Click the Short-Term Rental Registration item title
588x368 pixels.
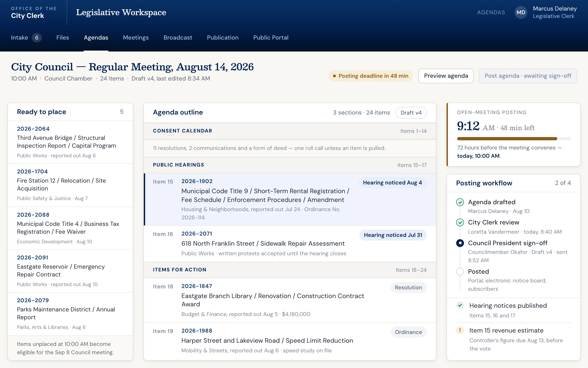(265, 195)
